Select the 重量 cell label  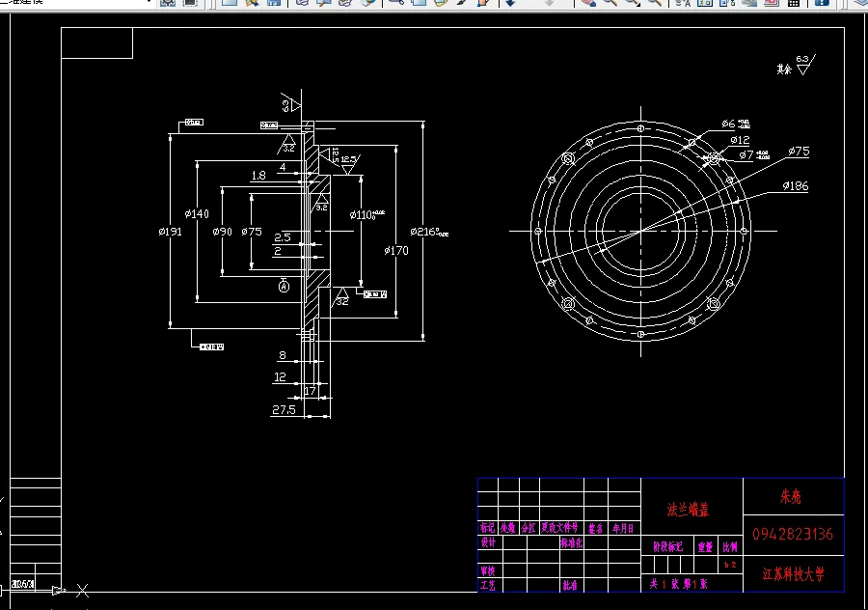click(x=705, y=547)
